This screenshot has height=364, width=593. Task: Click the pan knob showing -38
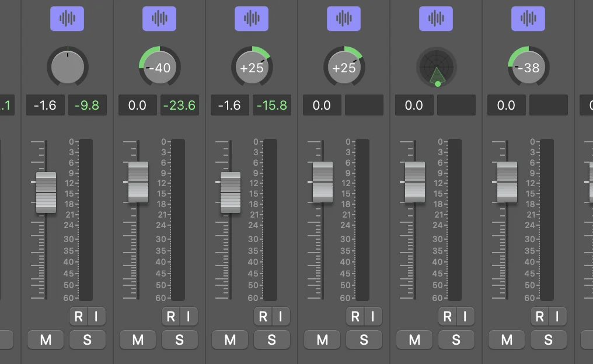coord(528,67)
